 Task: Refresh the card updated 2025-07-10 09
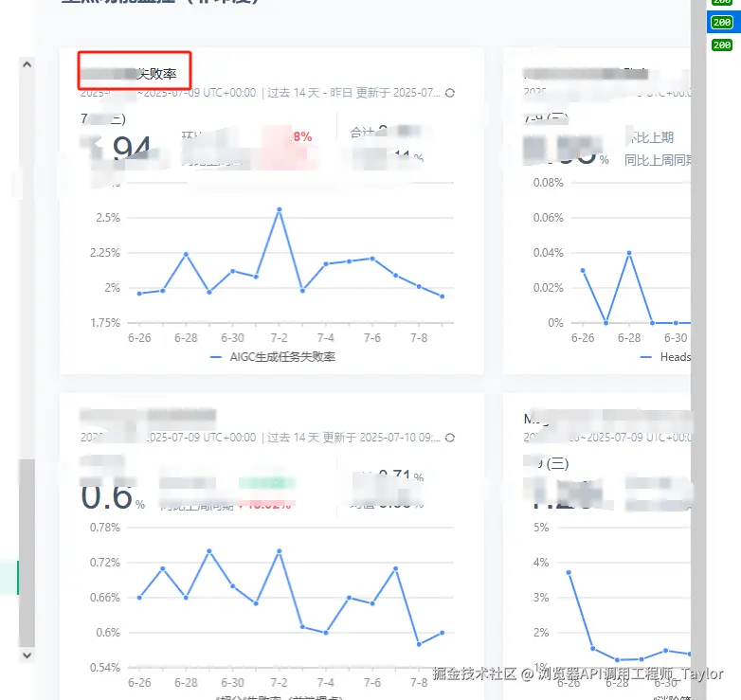click(x=450, y=438)
